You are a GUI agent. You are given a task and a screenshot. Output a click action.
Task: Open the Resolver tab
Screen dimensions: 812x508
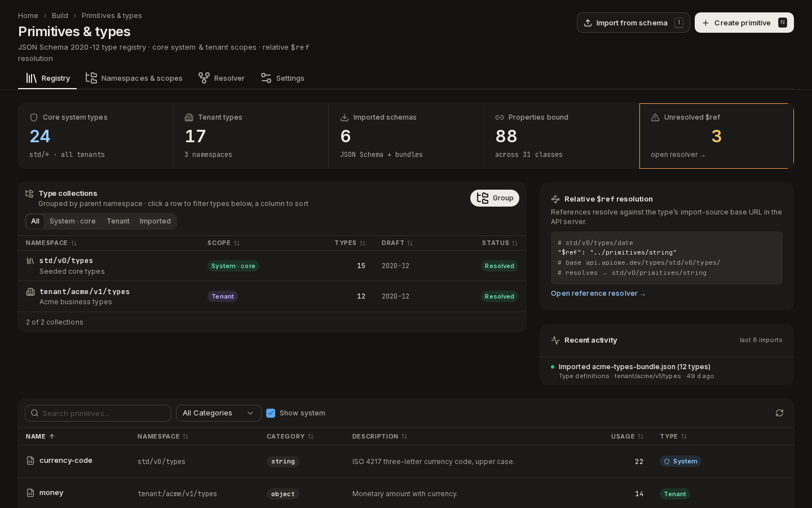(222, 78)
